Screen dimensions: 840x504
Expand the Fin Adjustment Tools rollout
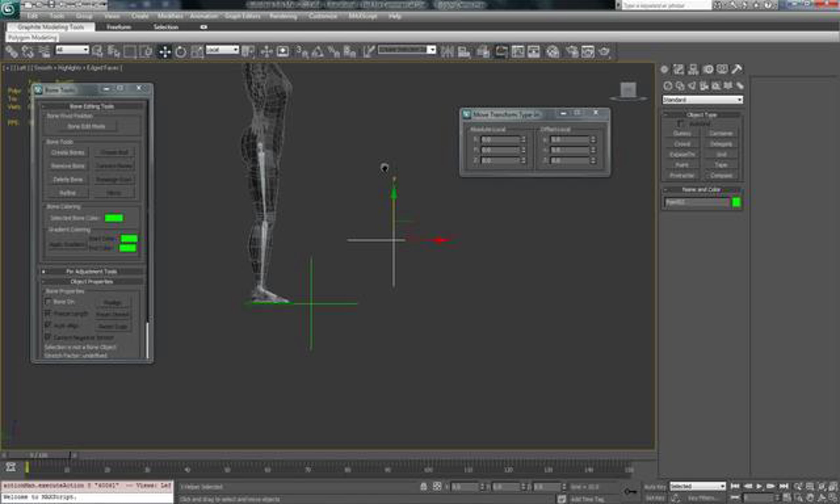tap(91, 271)
